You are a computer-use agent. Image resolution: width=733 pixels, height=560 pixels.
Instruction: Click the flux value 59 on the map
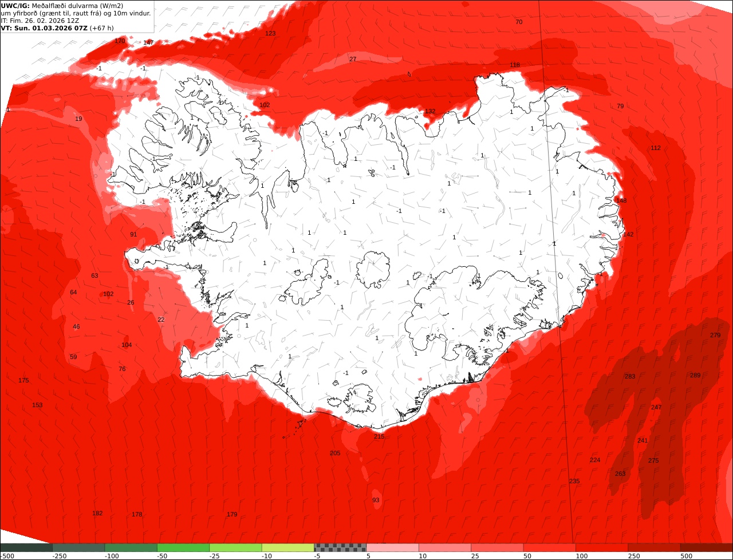click(x=73, y=357)
